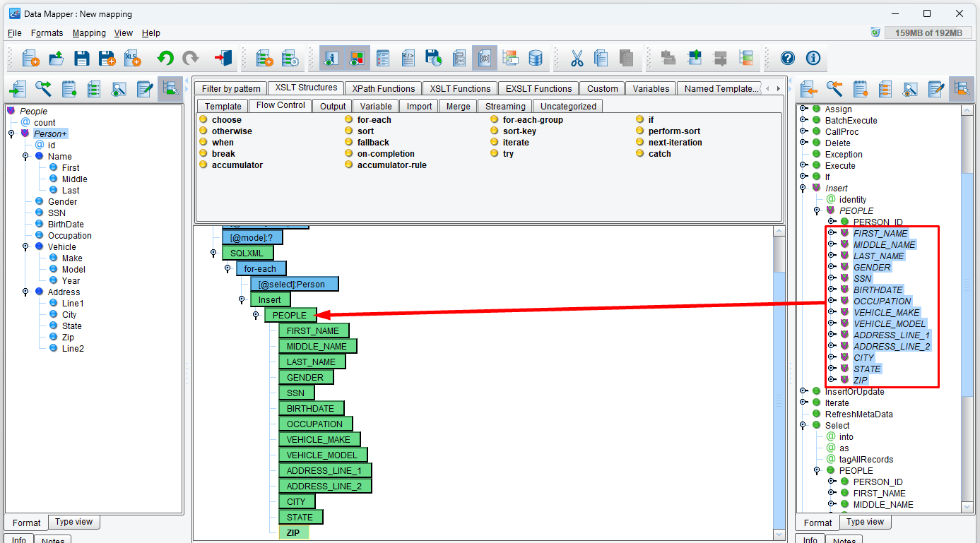
Task: Toggle the color-view eye toolbar button
Action: tap(357, 58)
